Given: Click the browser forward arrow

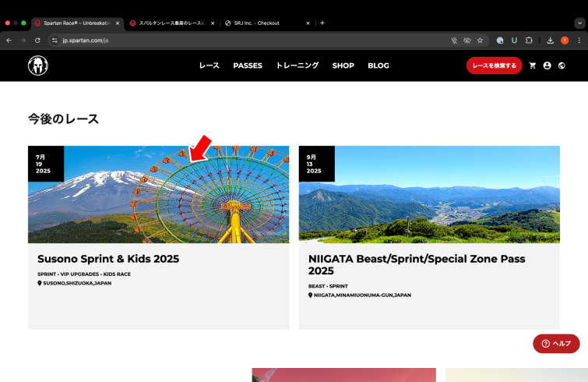Looking at the screenshot, I should pyautogui.click(x=23, y=41).
